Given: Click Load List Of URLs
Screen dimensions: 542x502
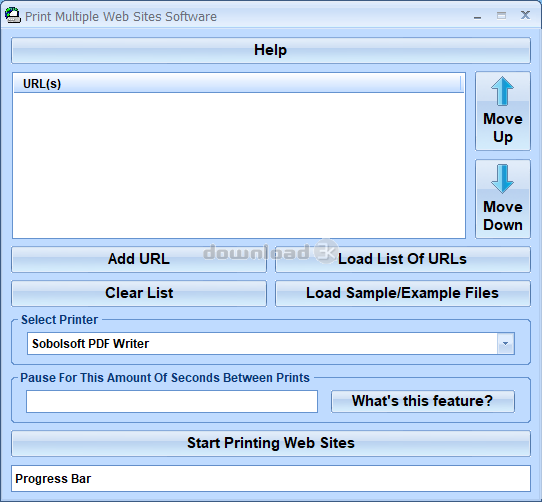Looking at the screenshot, I should [x=403, y=259].
